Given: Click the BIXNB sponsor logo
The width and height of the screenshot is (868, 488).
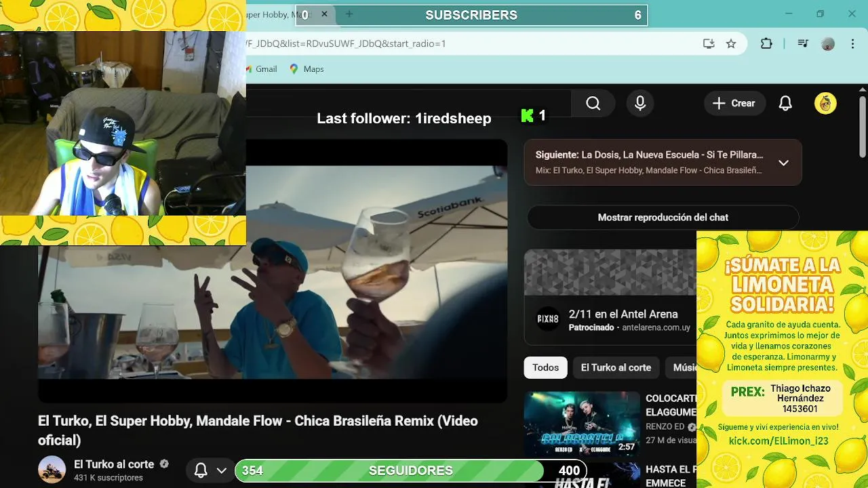Looking at the screenshot, I should (548, 319).
